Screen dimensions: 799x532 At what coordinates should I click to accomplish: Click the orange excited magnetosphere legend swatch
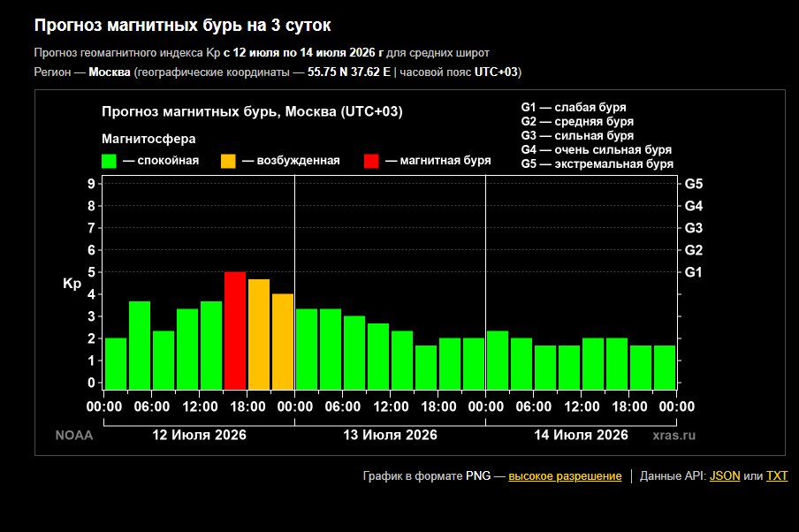tap(228, 161)
